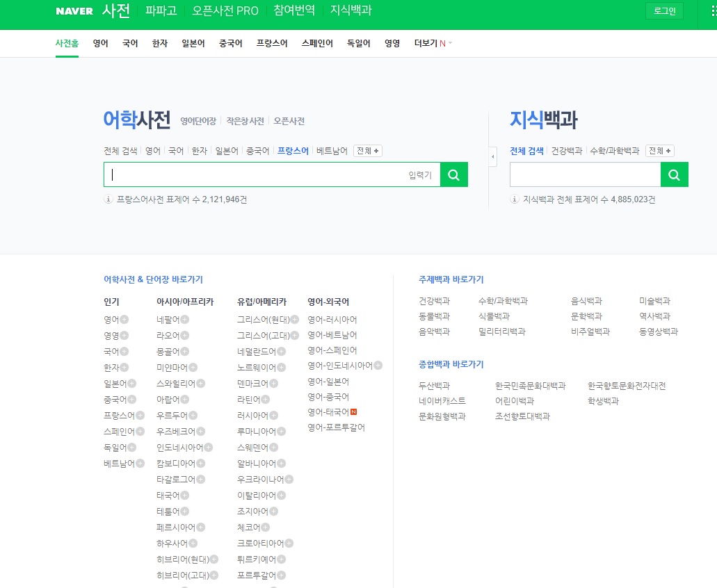
Task: Open 파파고 in the green header
Action: 161,10
